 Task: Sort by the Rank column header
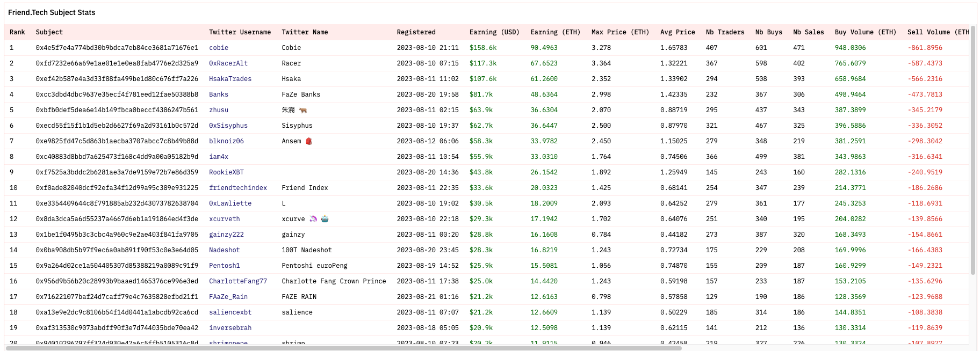17,32
